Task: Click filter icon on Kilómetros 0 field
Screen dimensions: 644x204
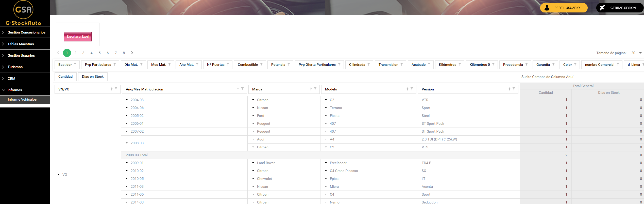Action: [493, 64]
